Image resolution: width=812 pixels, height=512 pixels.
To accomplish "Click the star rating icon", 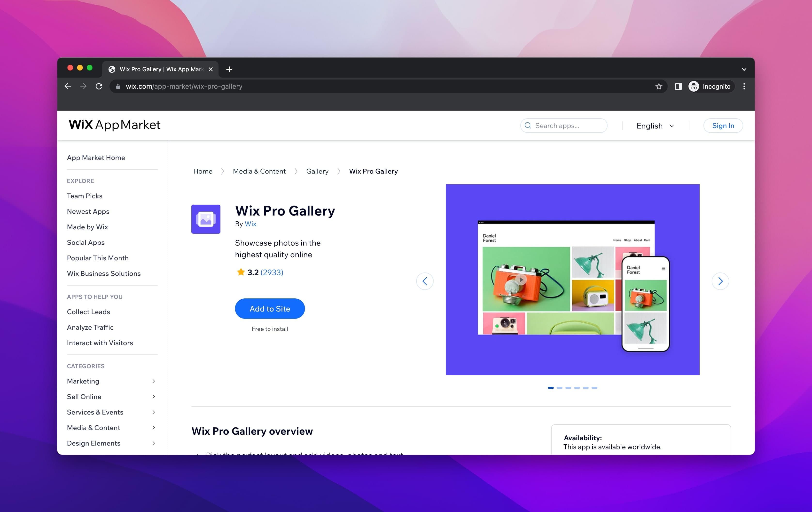I will [x=240, y=272].
